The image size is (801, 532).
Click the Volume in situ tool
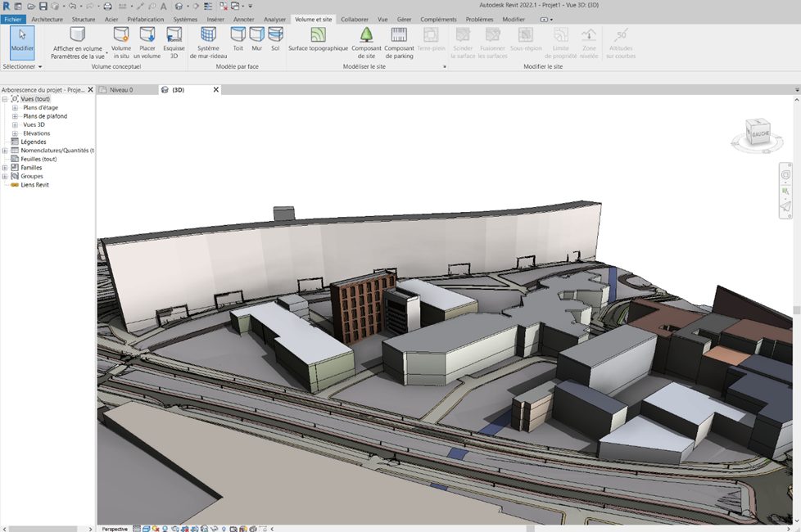click(x=121, y=40)
